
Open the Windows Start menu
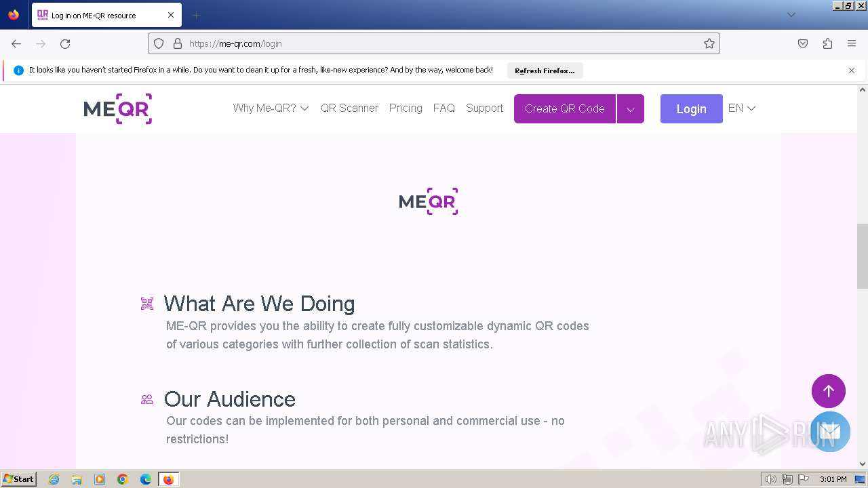(19, 479)
